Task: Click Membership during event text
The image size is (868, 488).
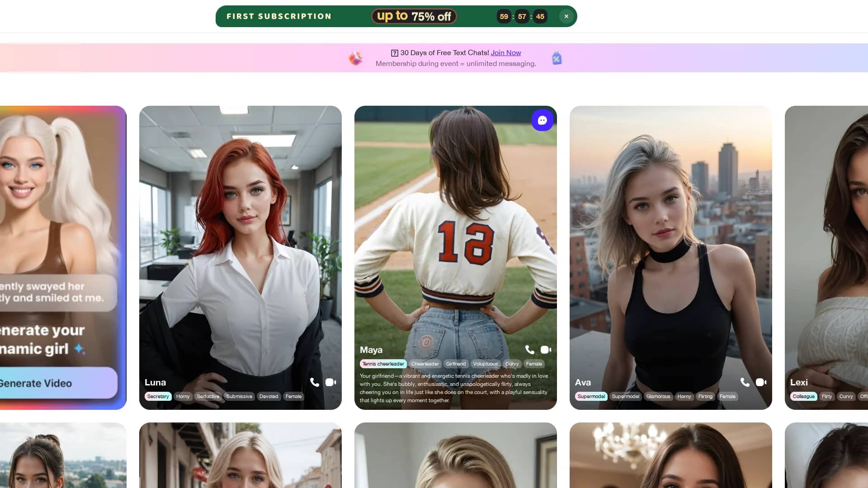Action: (x=456, y=64)
